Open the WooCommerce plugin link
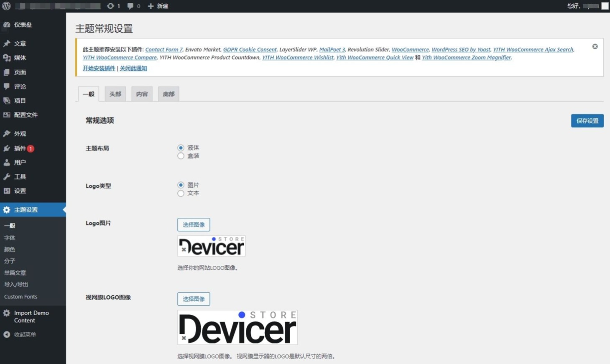610x364 pixels. tap(410, 49)
